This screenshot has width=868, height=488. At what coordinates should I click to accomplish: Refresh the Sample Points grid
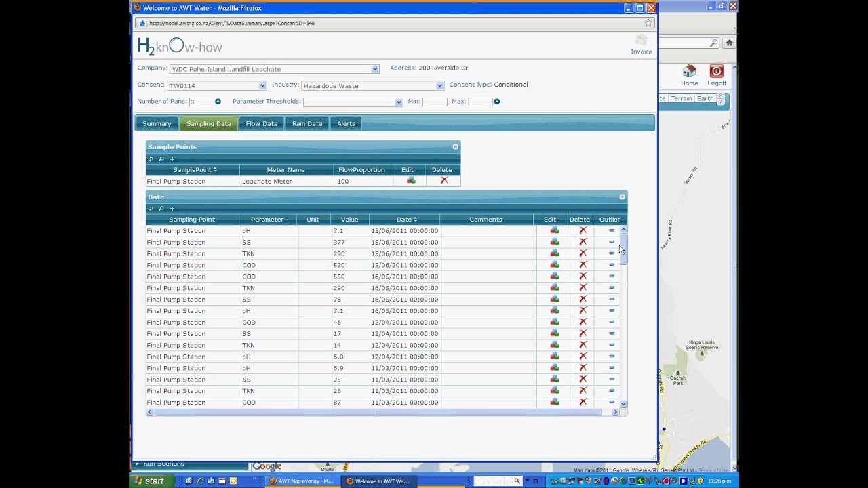tap(151, 159)
